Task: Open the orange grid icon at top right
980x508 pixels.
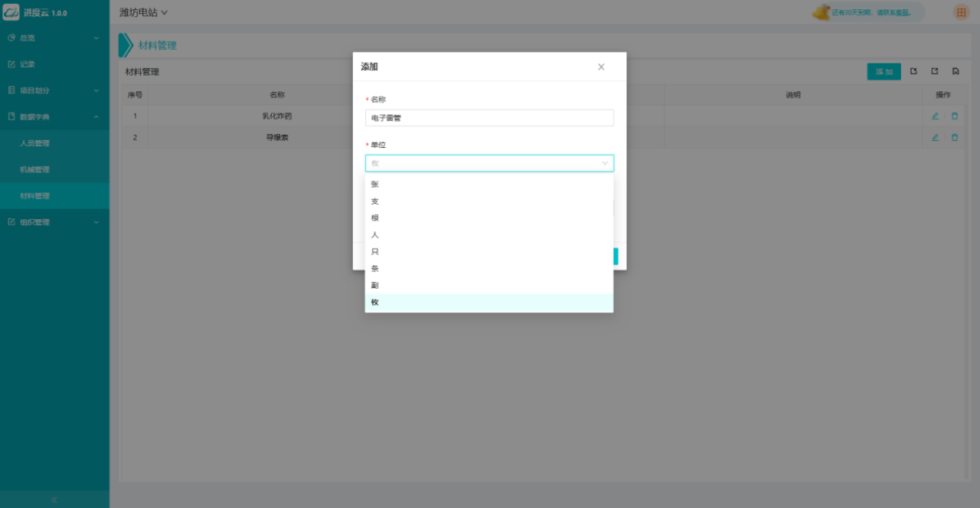Action: 961,12
